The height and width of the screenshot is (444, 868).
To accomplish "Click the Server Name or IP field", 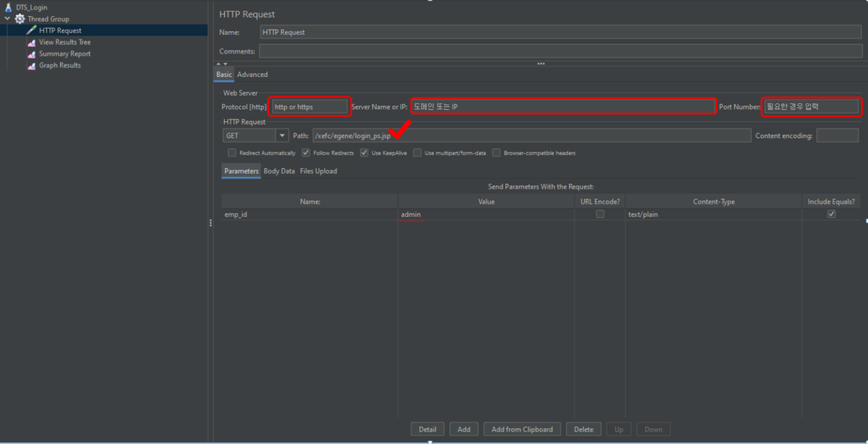I will point(563,107).
